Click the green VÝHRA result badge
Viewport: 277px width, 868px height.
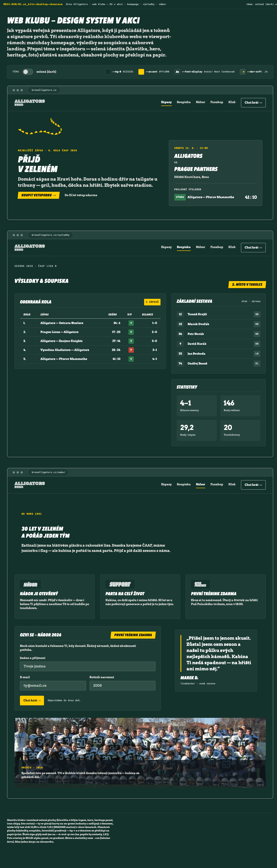[x=180, y=197]
